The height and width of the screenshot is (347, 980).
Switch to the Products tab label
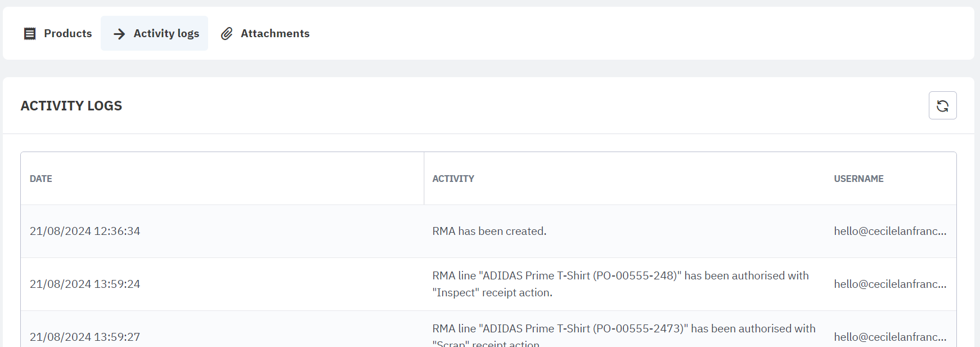pyautogui.click(x=68, y=34)
